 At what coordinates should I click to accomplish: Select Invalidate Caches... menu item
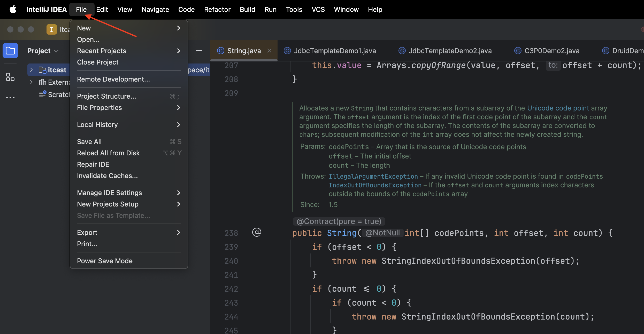pos(107,176)
